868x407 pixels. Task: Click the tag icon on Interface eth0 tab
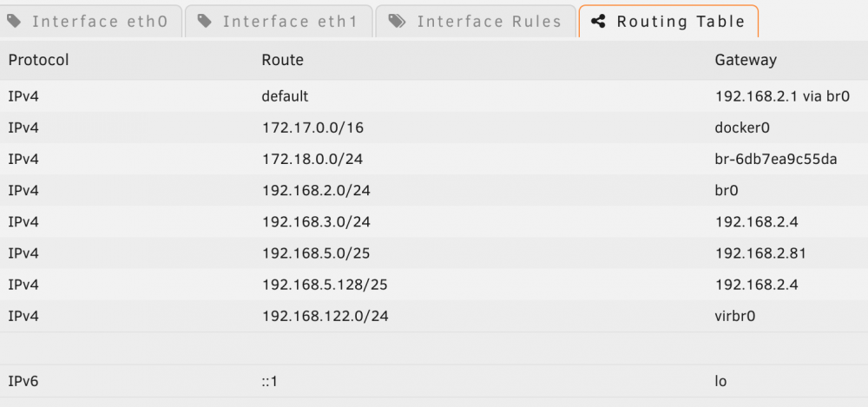15,22
